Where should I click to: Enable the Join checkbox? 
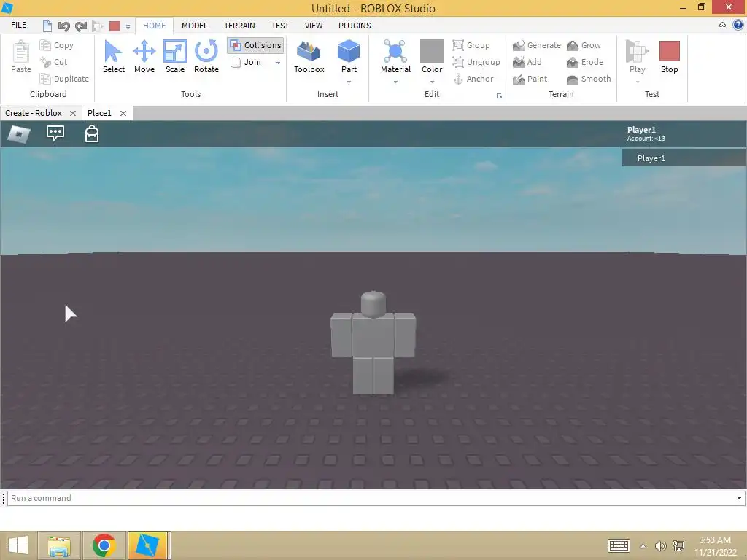coord(236,62)
